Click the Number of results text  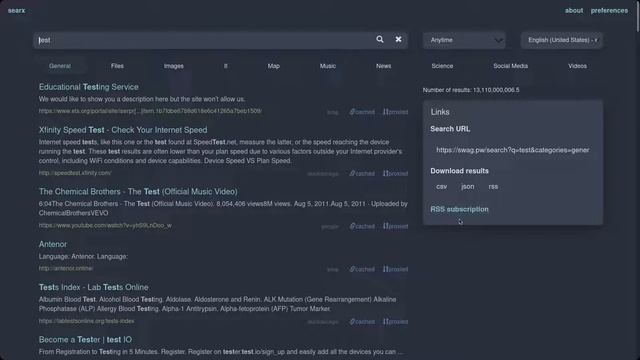click(471, 90)
